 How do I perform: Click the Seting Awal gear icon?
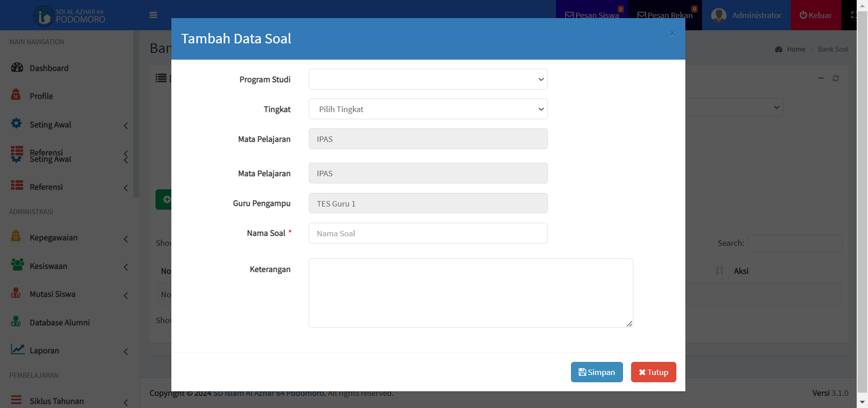tap(16, 123)
